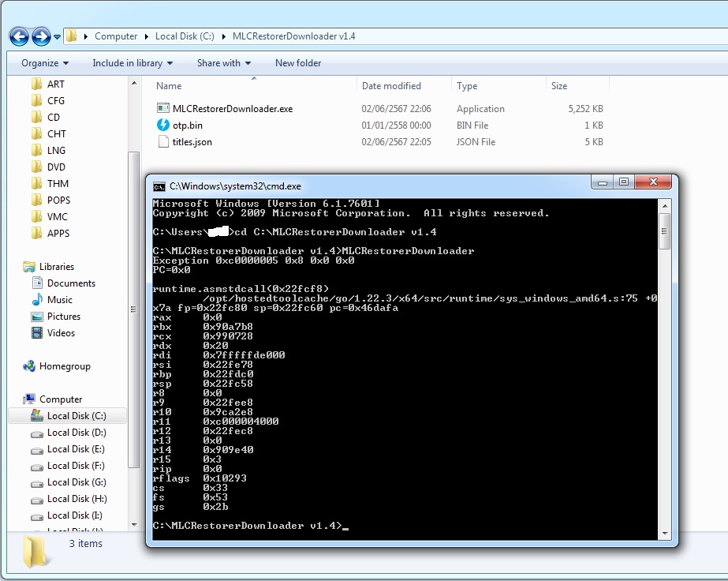Open the LNG folder in the navigation pane
The height and width of the screenshot is (581, 728).
click(x=56, y=151)
